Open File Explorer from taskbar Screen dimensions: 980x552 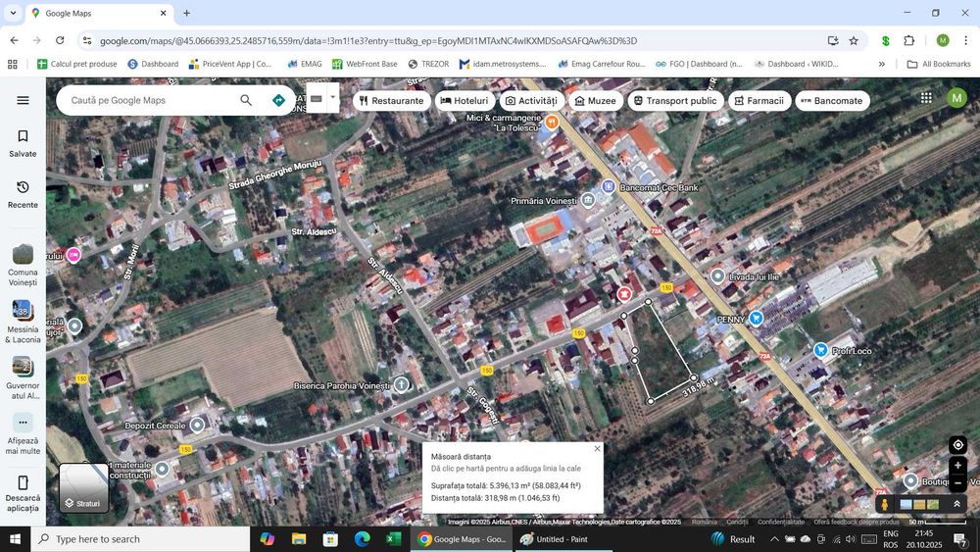[x=299, y=539]
